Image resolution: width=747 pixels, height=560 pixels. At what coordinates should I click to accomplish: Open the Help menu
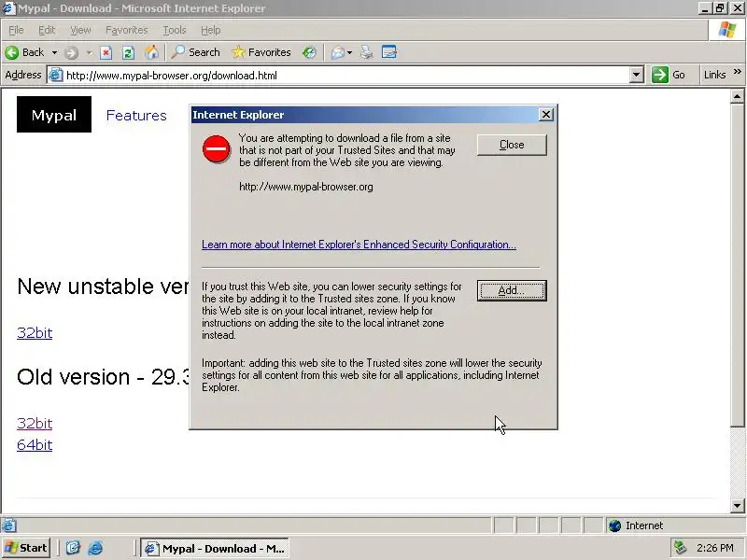[x=211, y=30]
